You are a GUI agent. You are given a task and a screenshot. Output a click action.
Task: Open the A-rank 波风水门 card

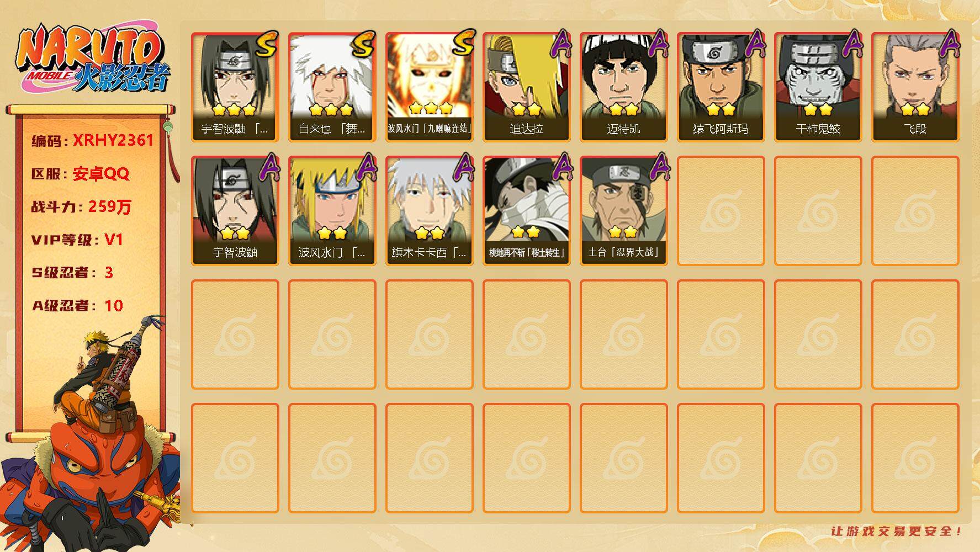(332, 211)
